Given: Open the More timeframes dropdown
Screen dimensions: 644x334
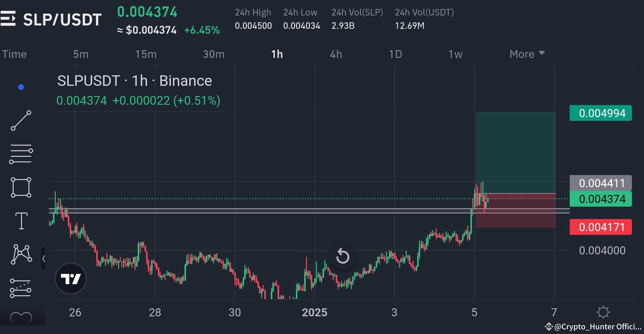Looking at the screenshot, I should pyautogui.click(x=526, y=54).
